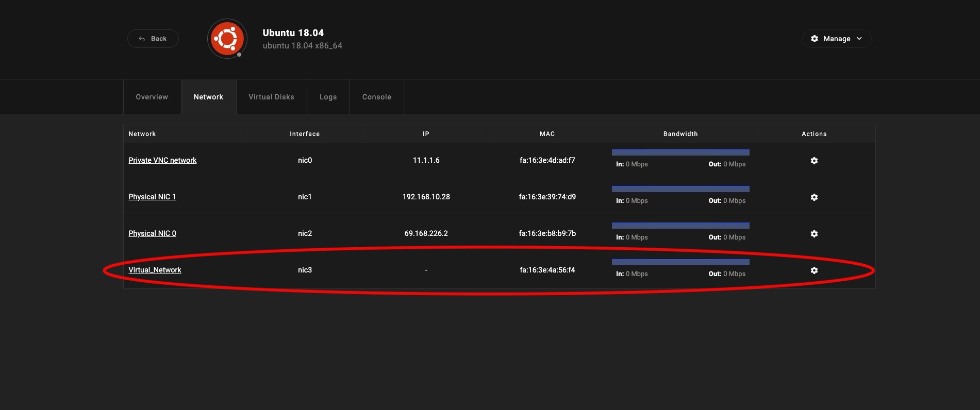980x410 pixels.
Task: Click the IP column header
Action: click(426, 134)
